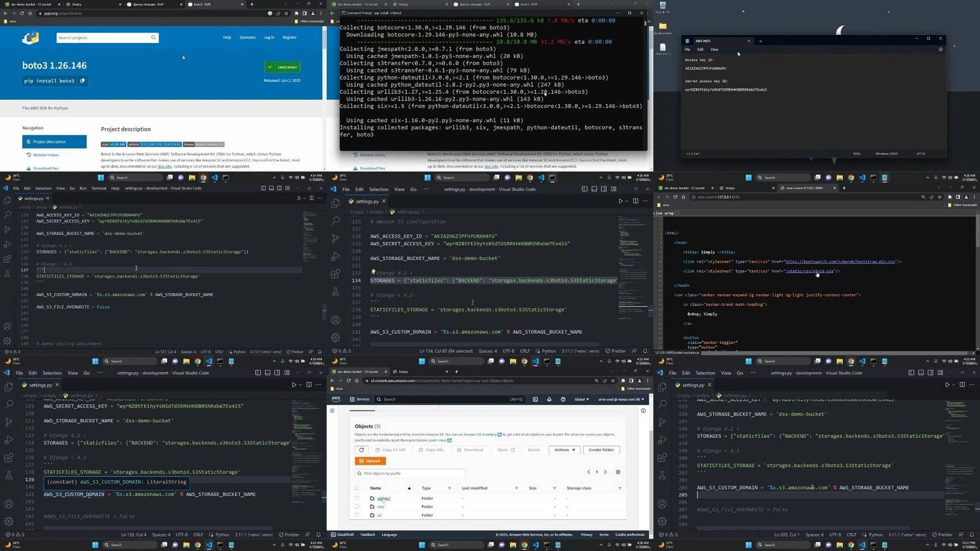
Task: Open the Register link on PyPI header
Action: (x=290, y=37)
